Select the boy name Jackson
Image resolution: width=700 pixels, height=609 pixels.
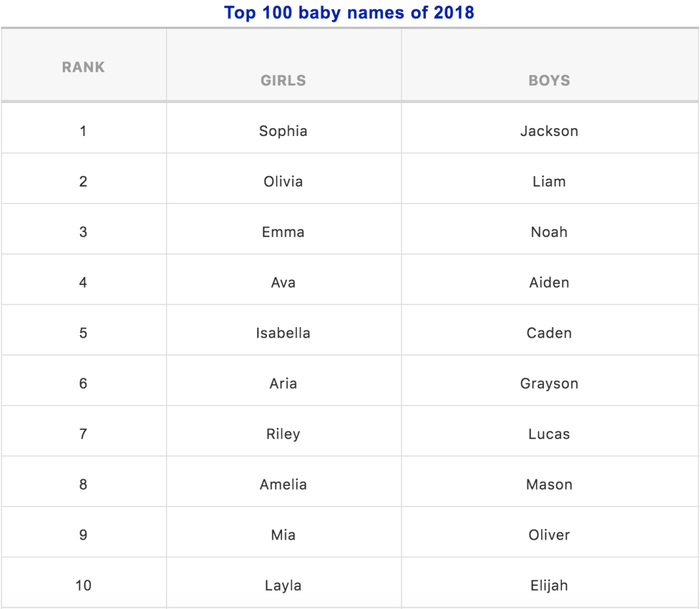click(x=550, y=131)
